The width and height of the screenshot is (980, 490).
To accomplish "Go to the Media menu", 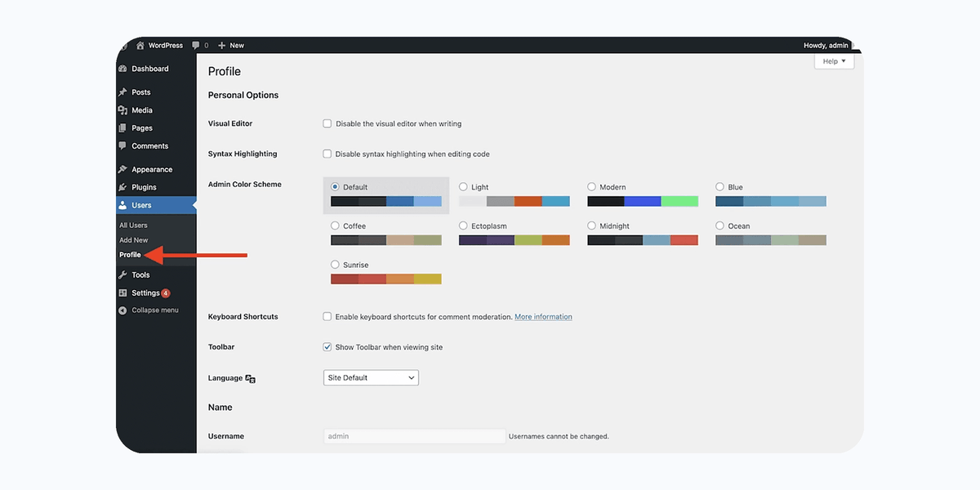I will [142, 110].
